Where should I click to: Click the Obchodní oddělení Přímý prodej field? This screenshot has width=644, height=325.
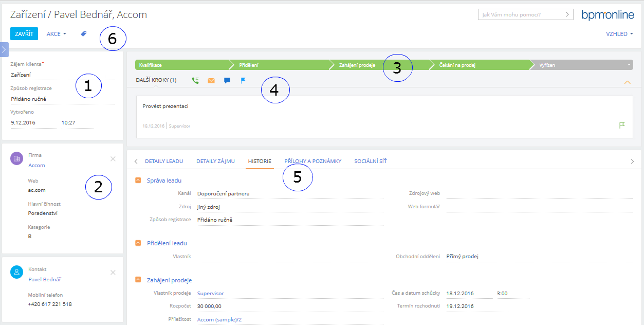(x=539, y=256)
